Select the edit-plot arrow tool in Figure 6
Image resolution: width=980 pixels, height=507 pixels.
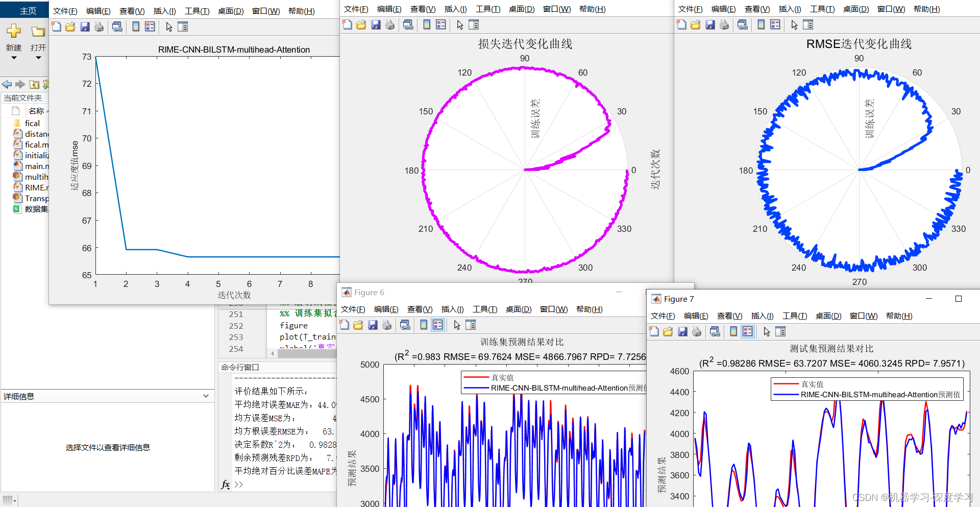[x=456, y=325]
